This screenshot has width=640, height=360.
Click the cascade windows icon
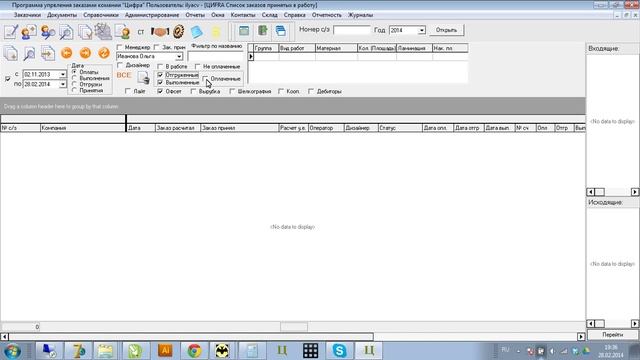pos(281,31)
